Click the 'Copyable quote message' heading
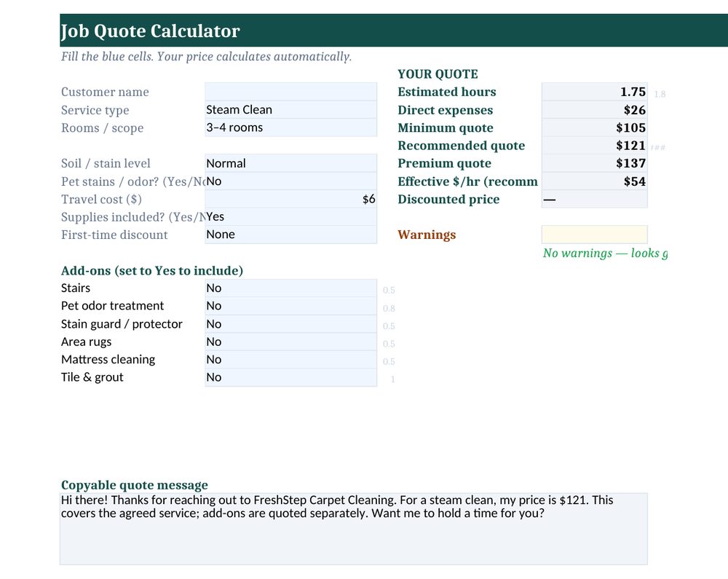This screenshot has height=579, width=728. coord(134,485)
